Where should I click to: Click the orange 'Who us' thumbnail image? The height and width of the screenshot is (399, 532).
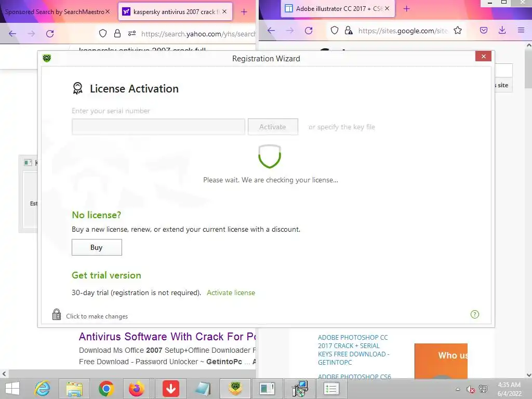[x=441, y=361]
